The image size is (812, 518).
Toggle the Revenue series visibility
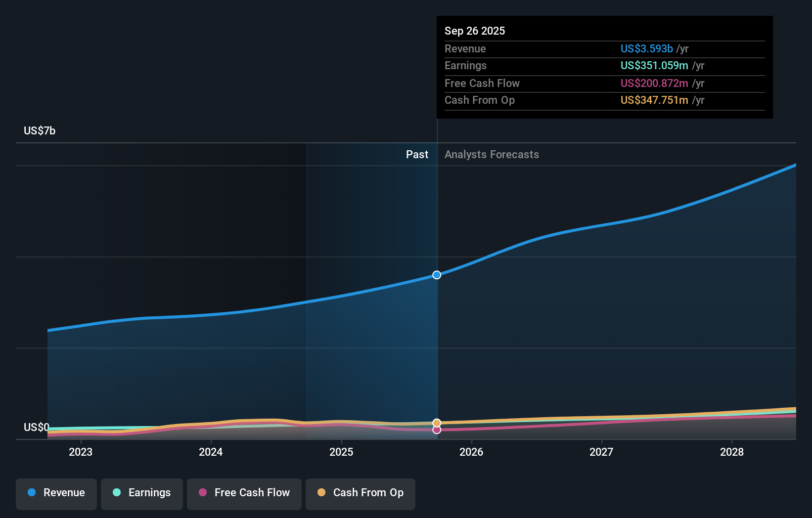pyautogui.click(x=56, y=493)
